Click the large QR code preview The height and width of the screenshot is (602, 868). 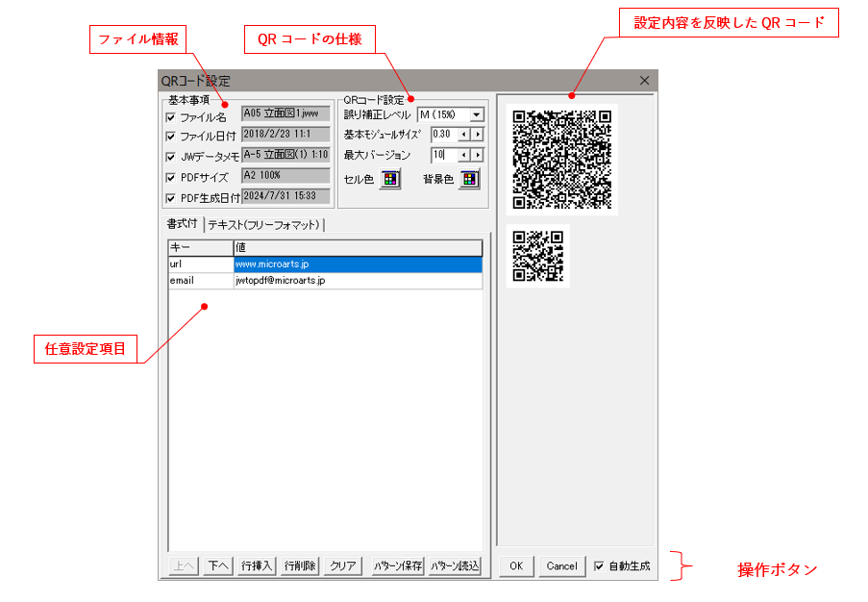(562, 159)
